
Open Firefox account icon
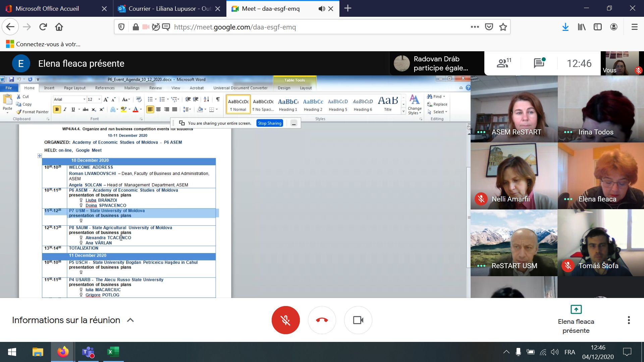pyautogui.click(x=614, y=27)
